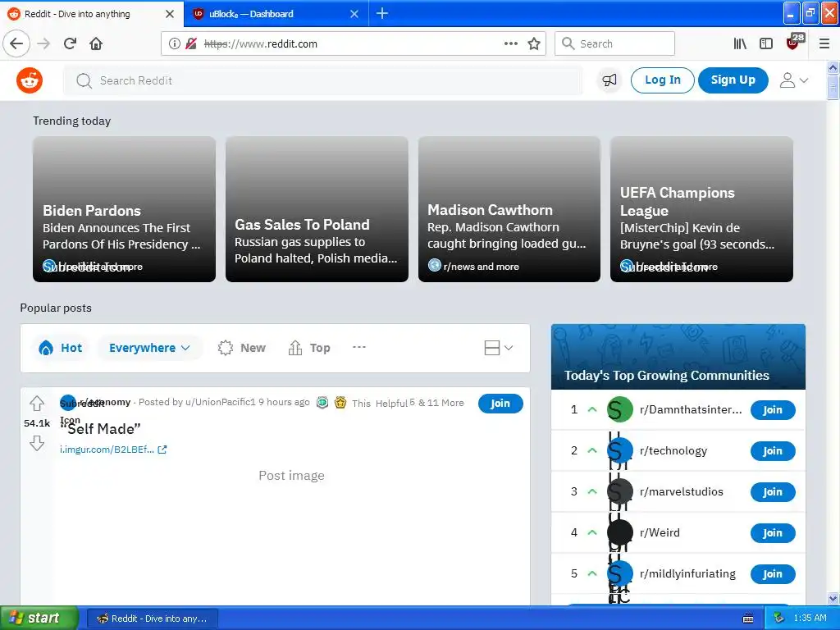Open the Everywhere location dropdown

[x=149, y=348]
